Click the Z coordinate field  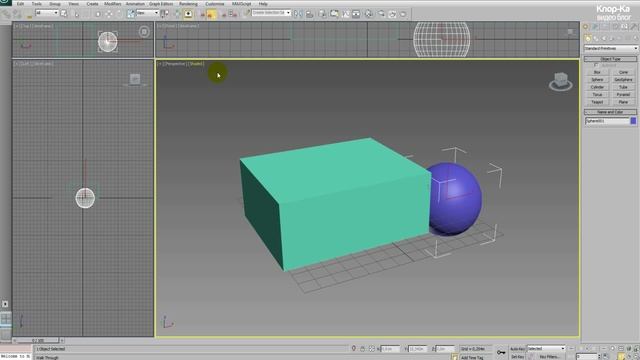[445, 349]
